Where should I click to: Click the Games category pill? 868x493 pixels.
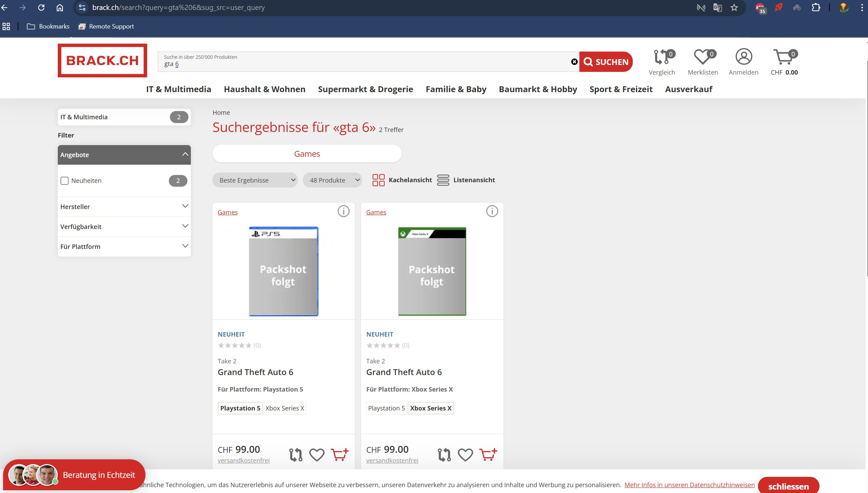click(x=307, y=154)
